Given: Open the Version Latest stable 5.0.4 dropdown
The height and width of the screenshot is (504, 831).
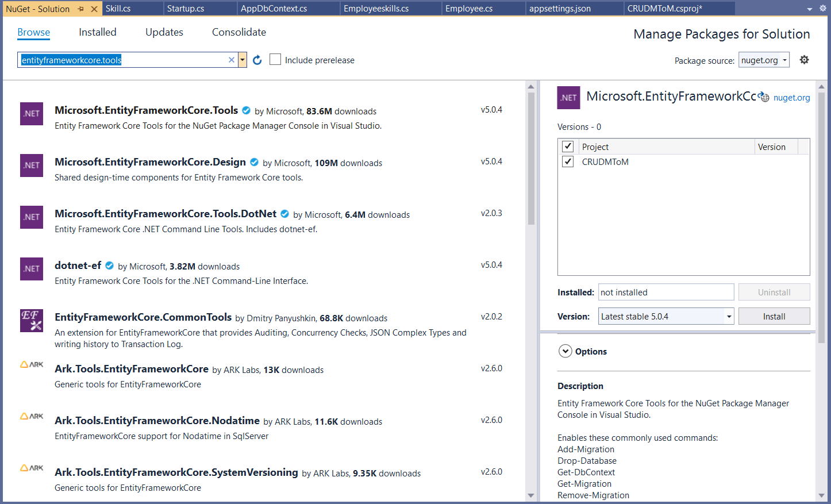Looking at the screenshot, I should [666, 316].
